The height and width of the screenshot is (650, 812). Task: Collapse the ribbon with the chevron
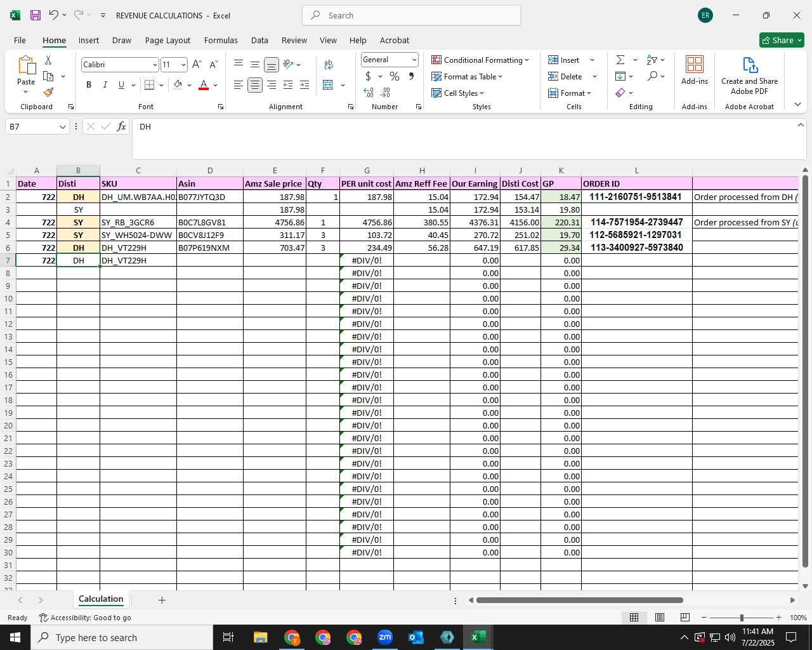tap(797, 104)
